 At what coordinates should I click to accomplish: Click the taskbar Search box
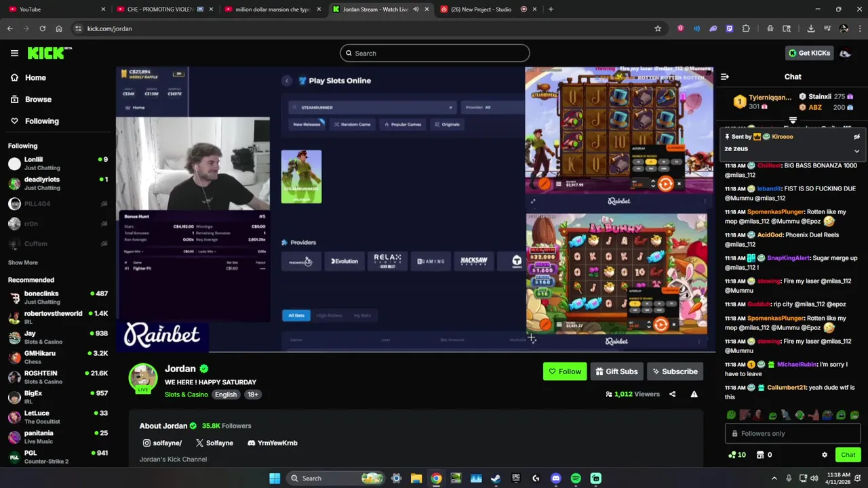(336, 479)
